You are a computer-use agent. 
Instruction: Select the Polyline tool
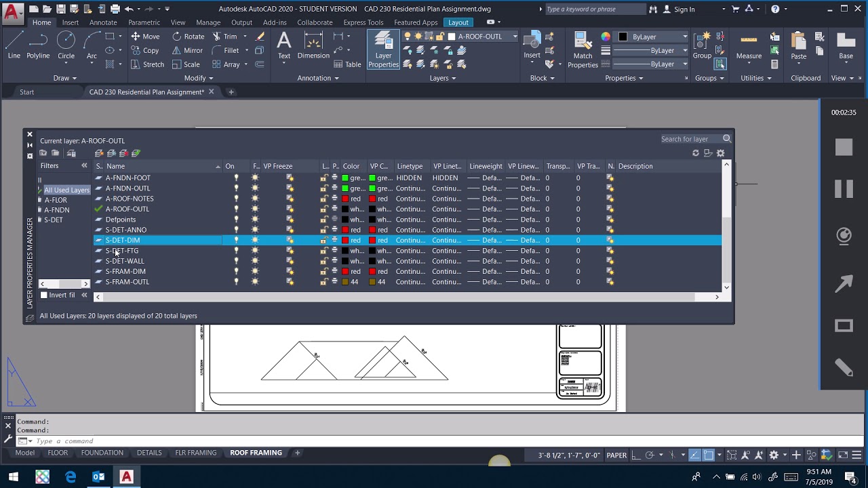pyautogui.click(x=38, y=46)
